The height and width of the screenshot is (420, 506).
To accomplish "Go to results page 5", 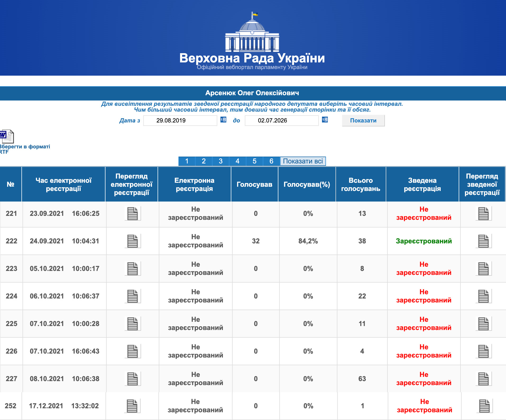I will point(255,161).
